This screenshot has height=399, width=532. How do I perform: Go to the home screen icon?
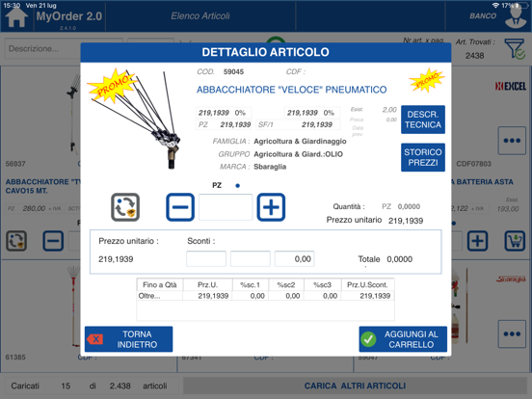coord(16,17)
